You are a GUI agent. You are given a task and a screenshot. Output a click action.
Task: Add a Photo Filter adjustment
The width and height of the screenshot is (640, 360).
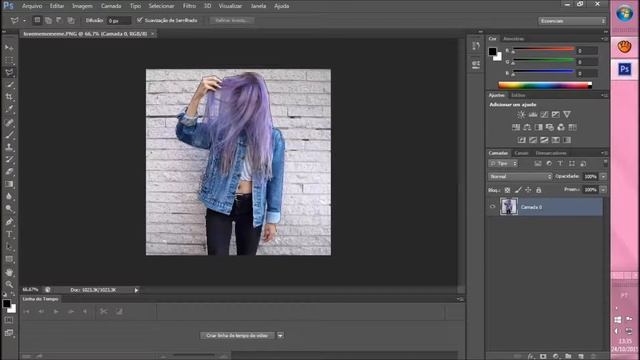(x=550, y=127)
